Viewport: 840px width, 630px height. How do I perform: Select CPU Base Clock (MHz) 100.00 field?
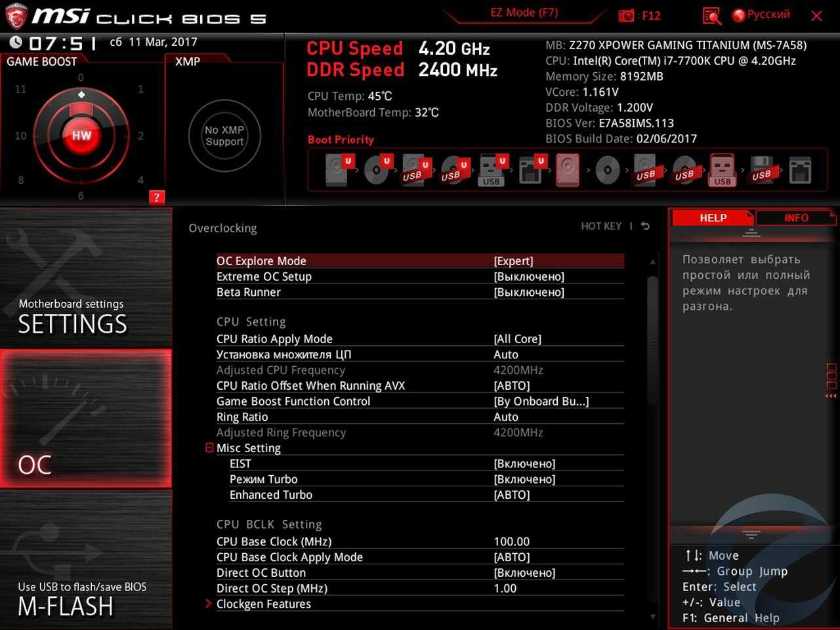click(x=420, y=542)
